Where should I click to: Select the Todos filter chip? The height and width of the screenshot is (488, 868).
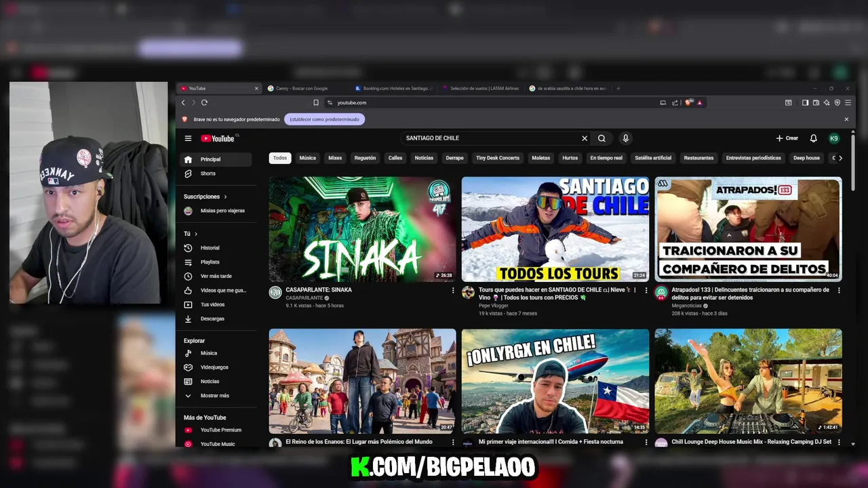[280, 158]
